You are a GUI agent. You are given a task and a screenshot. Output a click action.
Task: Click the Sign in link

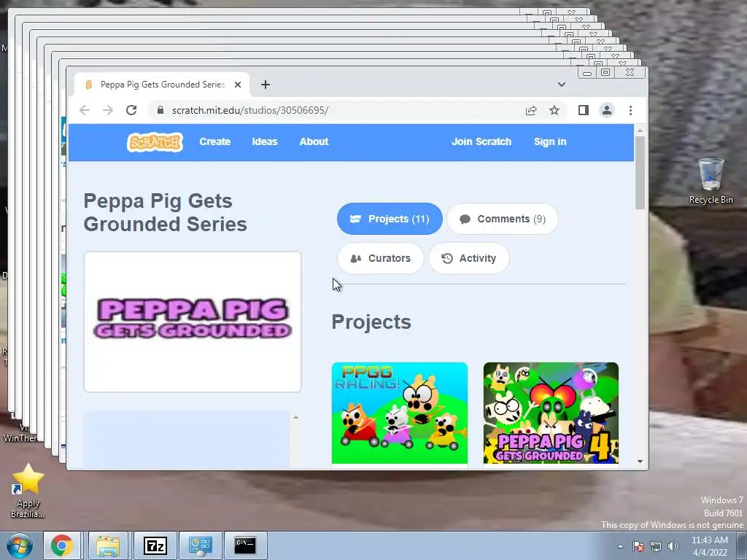(x=550, y=142)
